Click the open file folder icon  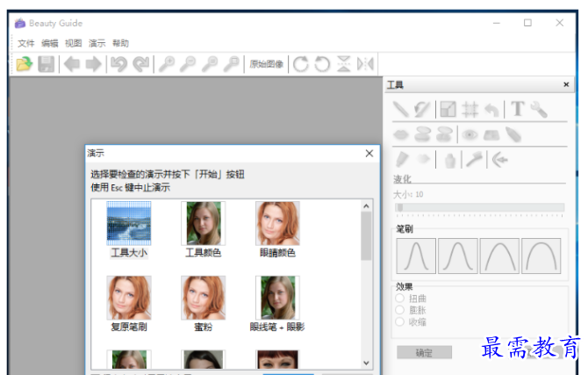(24, 64)
